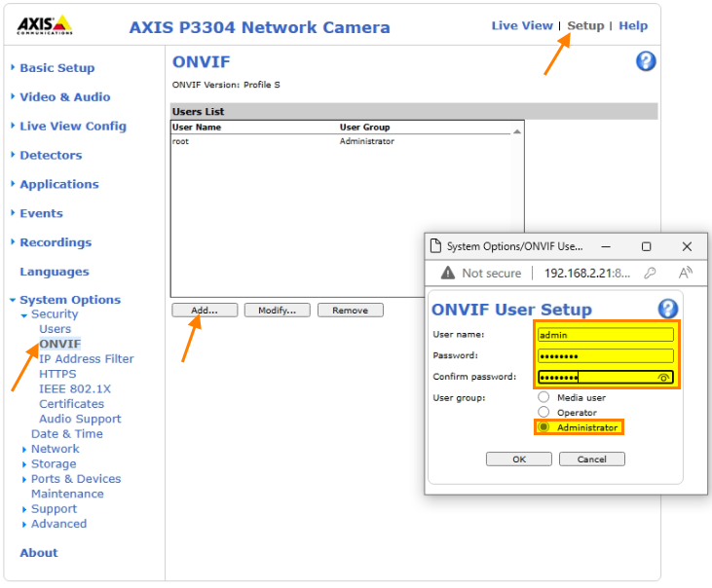
Task: Open the Users security page
Action: (x=55, y=328)
